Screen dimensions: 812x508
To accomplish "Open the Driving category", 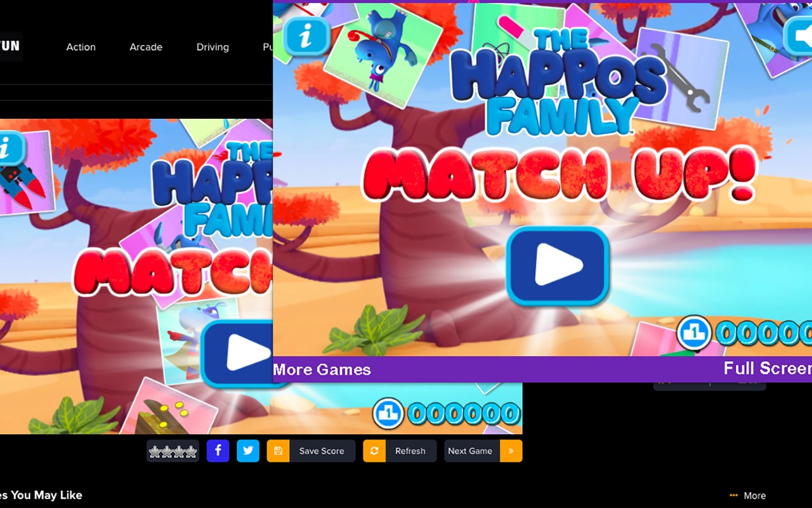I will coord(213,47).
